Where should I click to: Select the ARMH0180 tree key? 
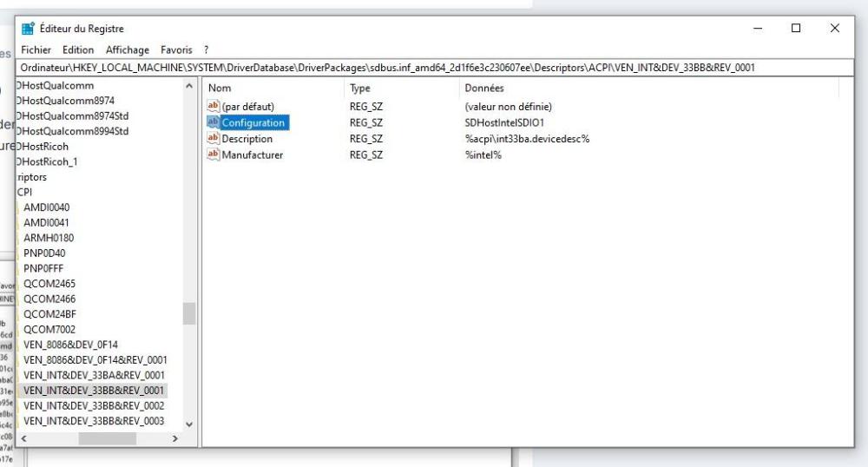(49, 238)
